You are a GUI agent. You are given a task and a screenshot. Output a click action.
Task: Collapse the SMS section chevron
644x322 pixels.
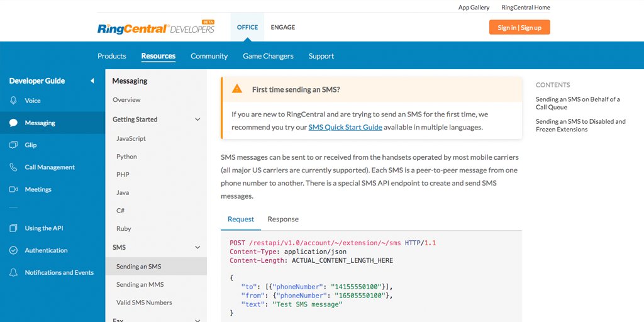coord(197,248)
